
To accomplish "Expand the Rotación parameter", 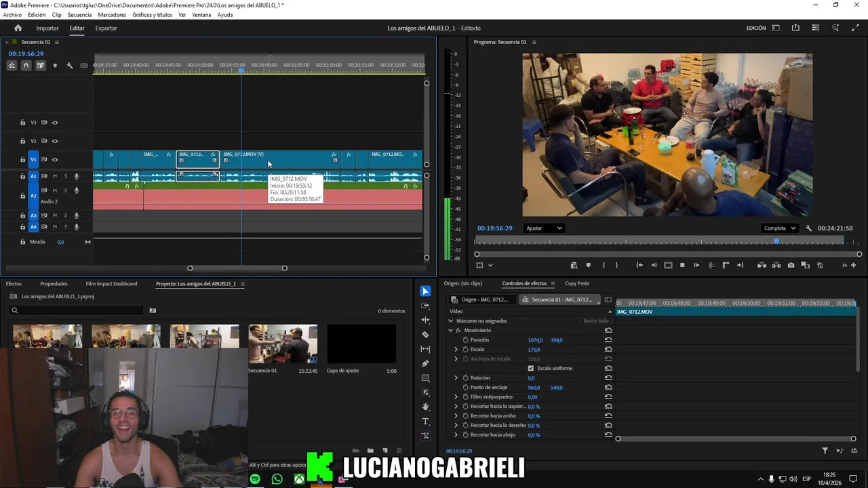I will [456, 378].
